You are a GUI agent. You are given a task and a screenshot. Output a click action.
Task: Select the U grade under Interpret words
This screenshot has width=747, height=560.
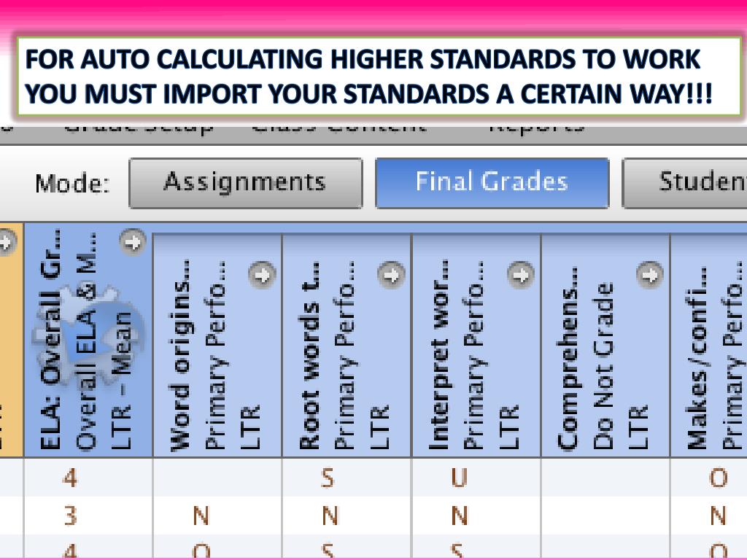tap(459, 477)
